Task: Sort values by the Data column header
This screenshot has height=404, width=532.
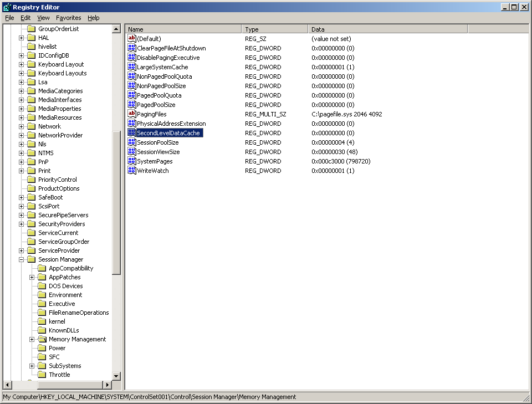Action: (x=387, y=29)
